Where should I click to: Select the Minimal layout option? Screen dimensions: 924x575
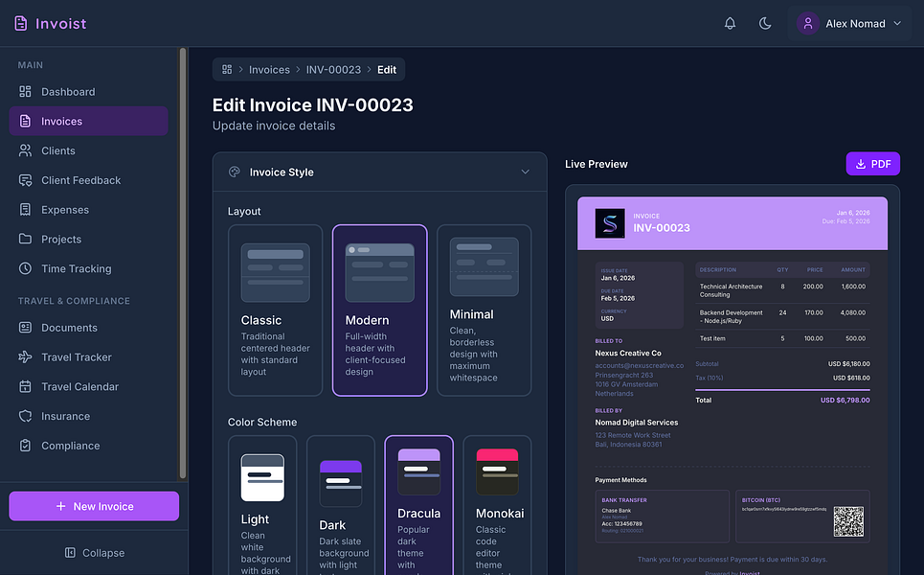[x=485, y=310]
